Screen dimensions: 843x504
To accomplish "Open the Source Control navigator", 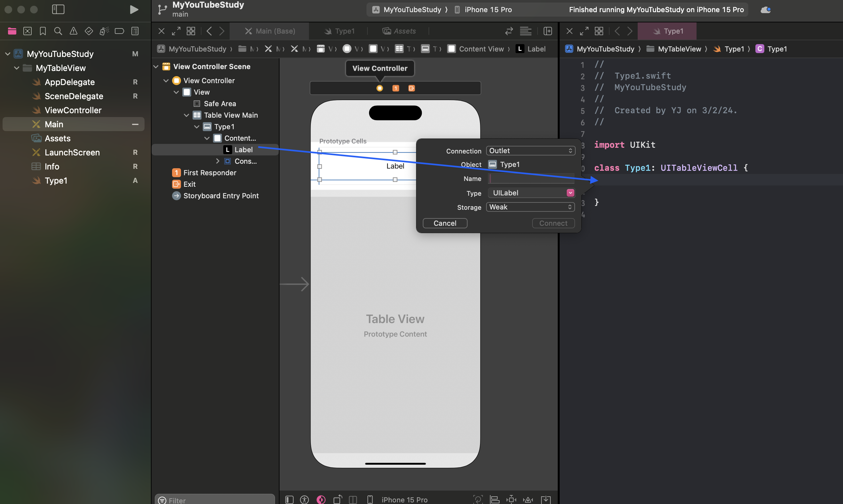I will coord(28,31).
